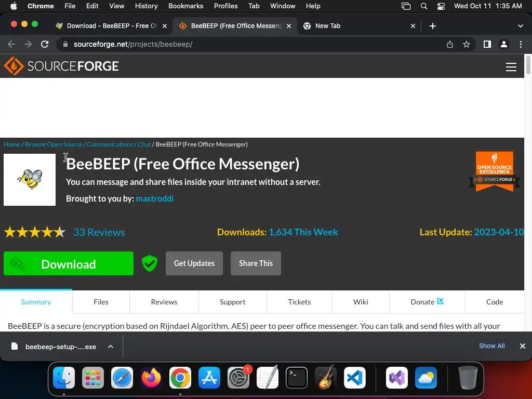Viewport: 532px width, 399px height.
Task: Click the share page icon in address bar
Action: pos(450,44)
